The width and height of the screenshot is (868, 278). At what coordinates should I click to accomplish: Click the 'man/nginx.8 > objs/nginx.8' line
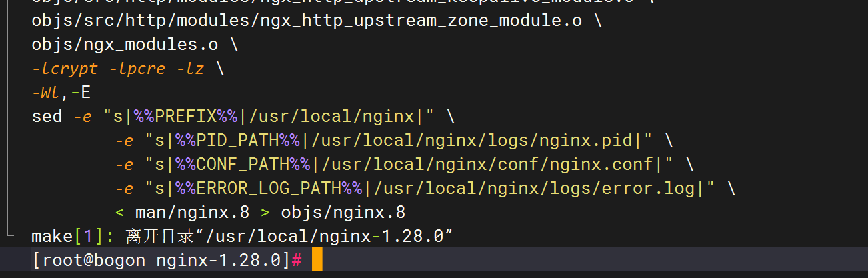click(x=260, y=213)
